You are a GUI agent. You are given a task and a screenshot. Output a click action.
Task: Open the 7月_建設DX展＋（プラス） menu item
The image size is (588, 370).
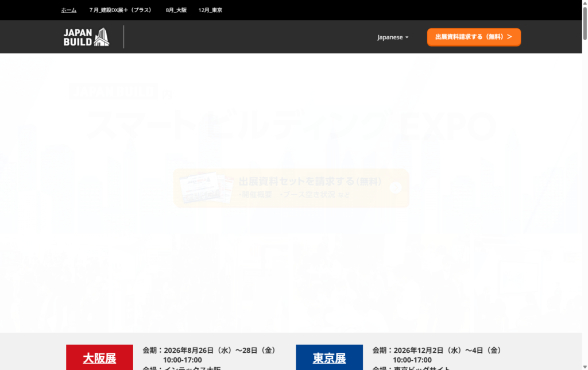(x=120, y=10)
